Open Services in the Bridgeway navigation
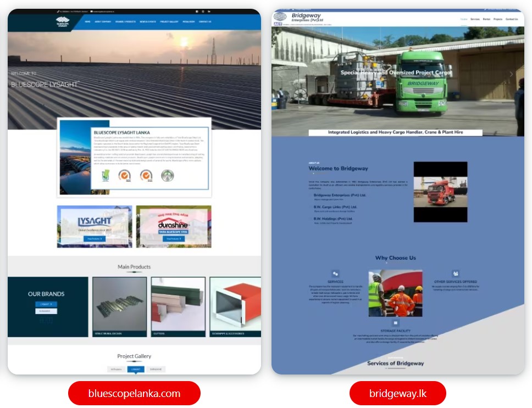 475,19
